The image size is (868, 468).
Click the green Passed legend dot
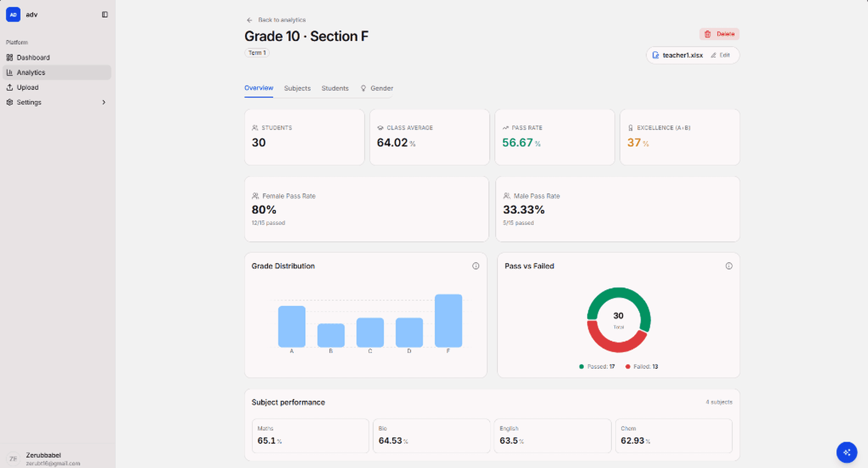(x=582, y=367)
